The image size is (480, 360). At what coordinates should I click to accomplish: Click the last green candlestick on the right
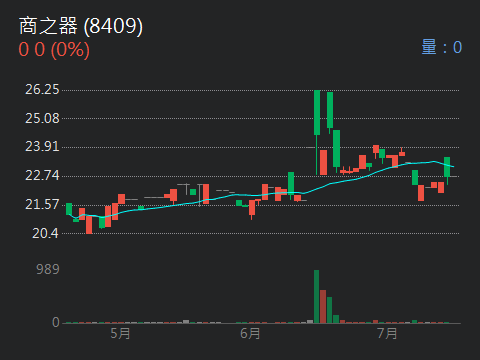447,167
